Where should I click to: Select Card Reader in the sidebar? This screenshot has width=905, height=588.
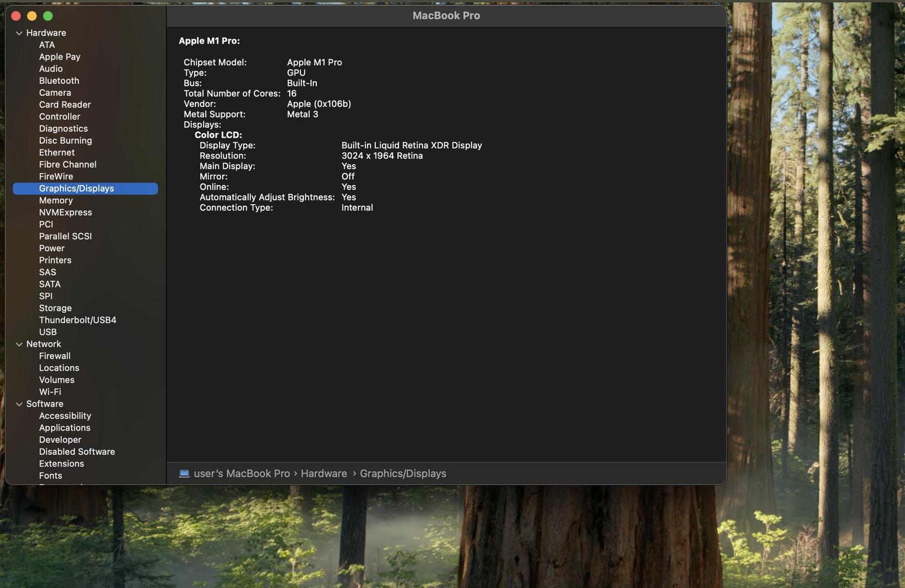point(65,105)
